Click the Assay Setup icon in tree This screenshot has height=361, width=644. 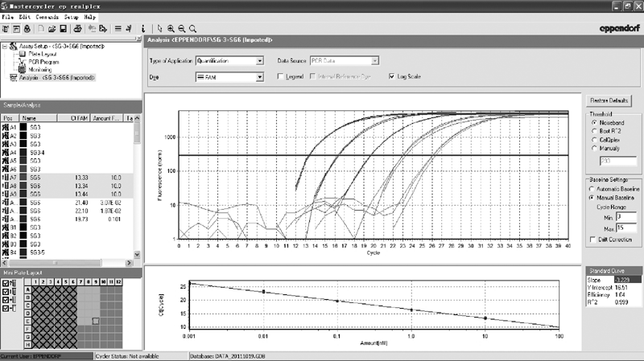tap(13, 46)
